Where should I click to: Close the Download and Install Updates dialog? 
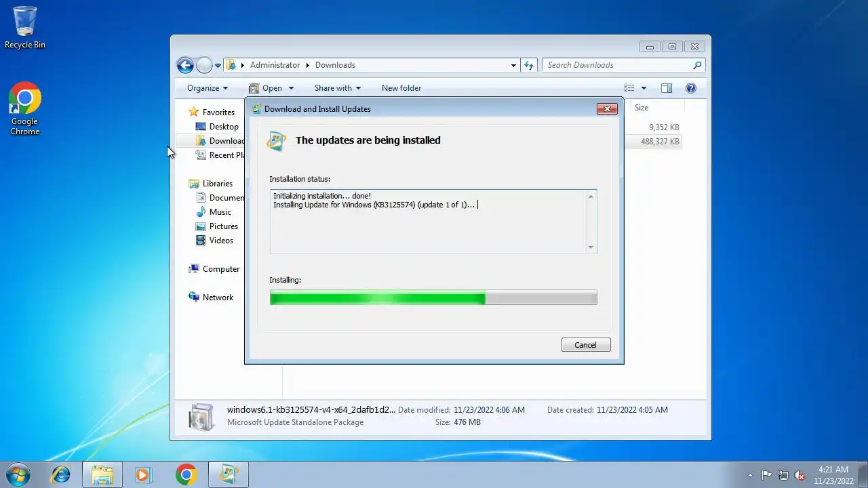[607, 108]
